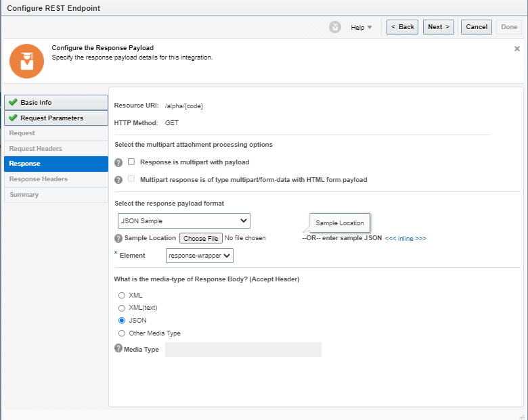Click the Choose File button
This screenshot has height=420, width=528.
tap(200, 238)
